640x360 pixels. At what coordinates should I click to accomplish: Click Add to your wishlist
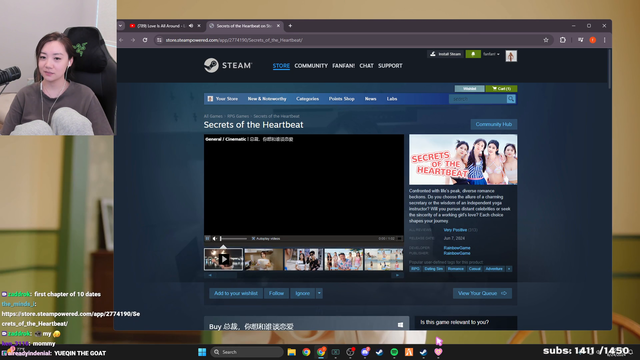[x=236, y=293]
